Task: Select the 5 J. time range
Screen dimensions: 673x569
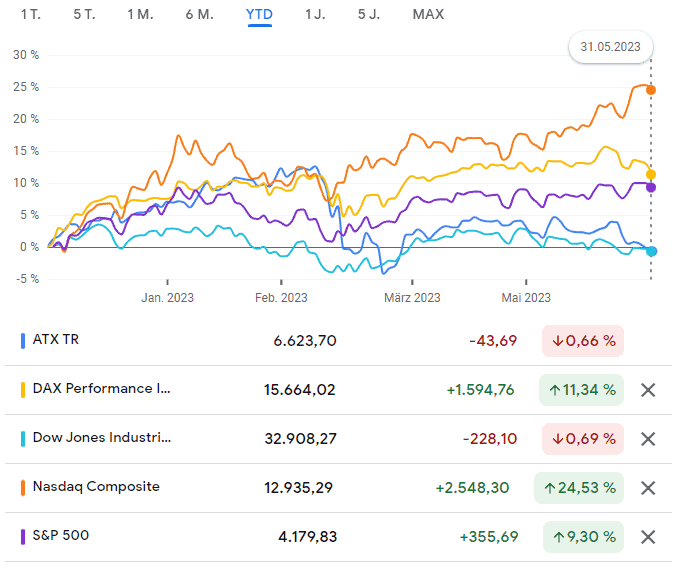Action: (369, 15)
